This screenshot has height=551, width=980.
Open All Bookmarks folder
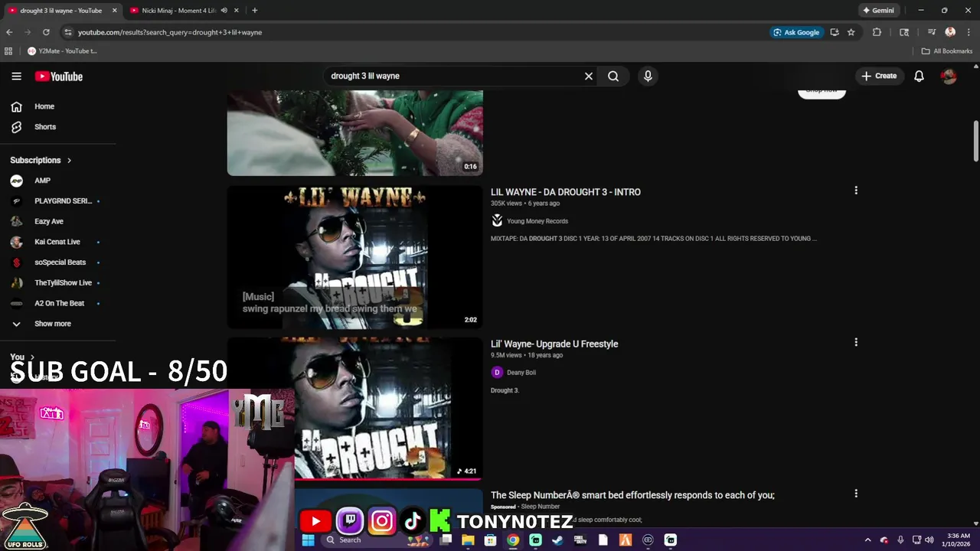[947, 51]
